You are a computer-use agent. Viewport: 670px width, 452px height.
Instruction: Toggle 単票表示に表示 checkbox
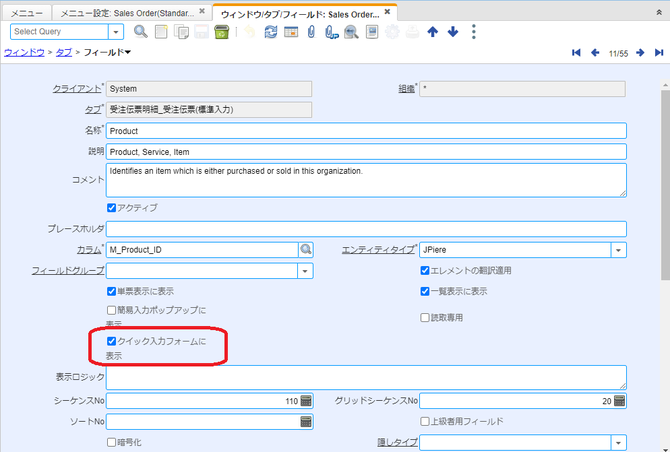click(x=112, y=291)
